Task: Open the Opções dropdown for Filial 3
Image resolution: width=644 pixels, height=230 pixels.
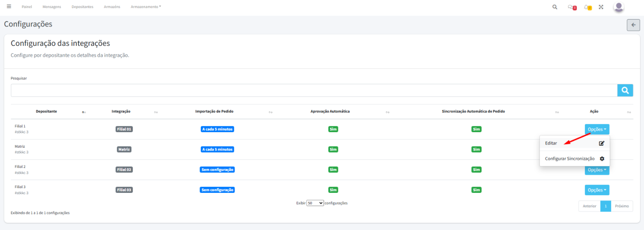Action: 597,190
